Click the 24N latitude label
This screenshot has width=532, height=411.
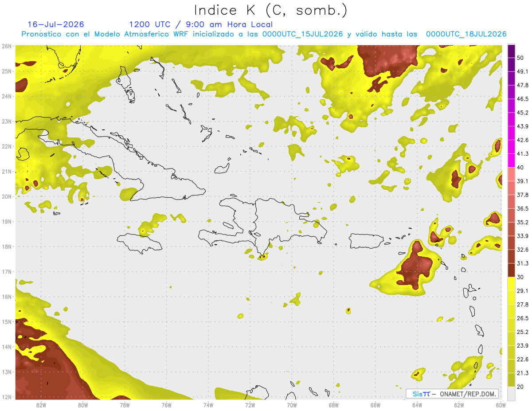pos(7,96)
